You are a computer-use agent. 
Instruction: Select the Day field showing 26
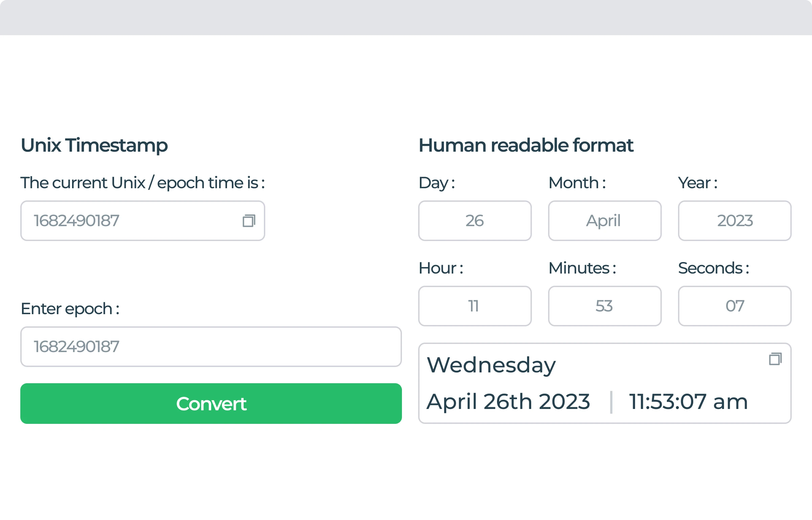click(475, 221)
